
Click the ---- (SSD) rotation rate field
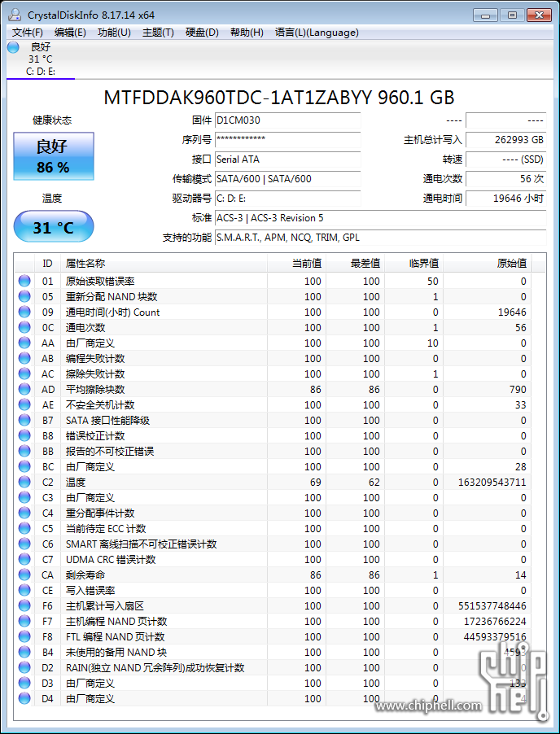tap(506, 159)
